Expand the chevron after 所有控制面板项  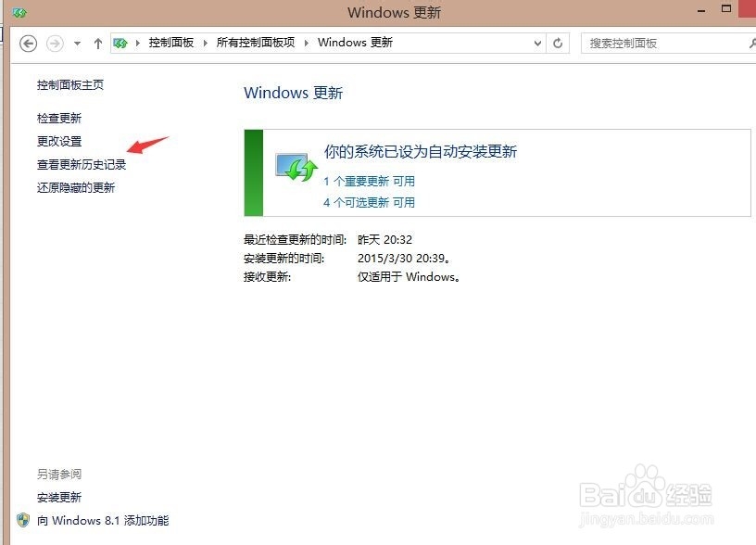(x=307, y=44)
